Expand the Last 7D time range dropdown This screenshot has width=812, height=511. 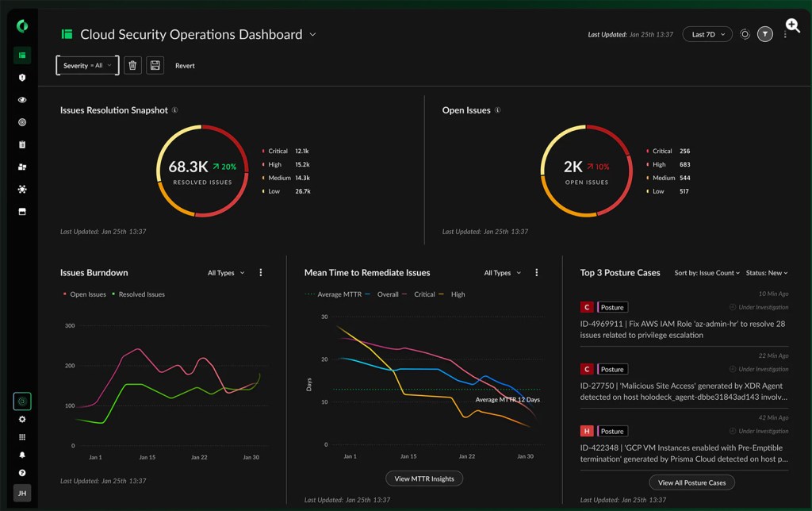coord(707,34)
